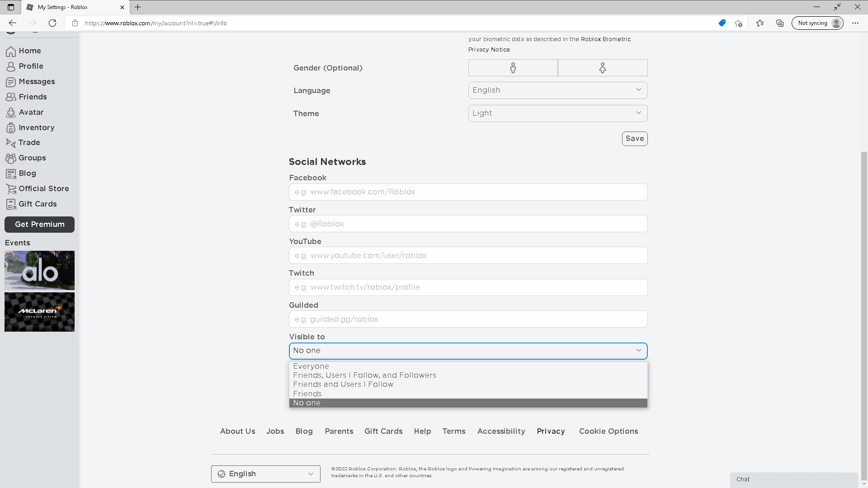Focus the Twitch input field

click(468, 287)
